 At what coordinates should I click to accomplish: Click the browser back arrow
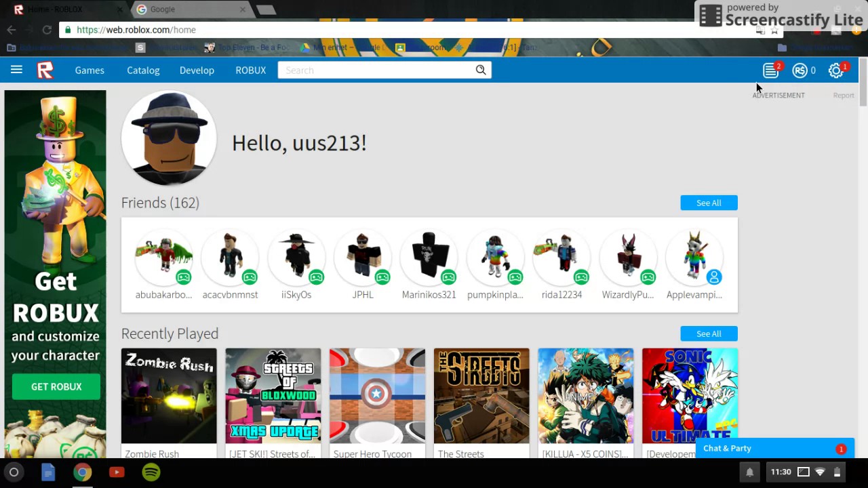click(12, 30)
